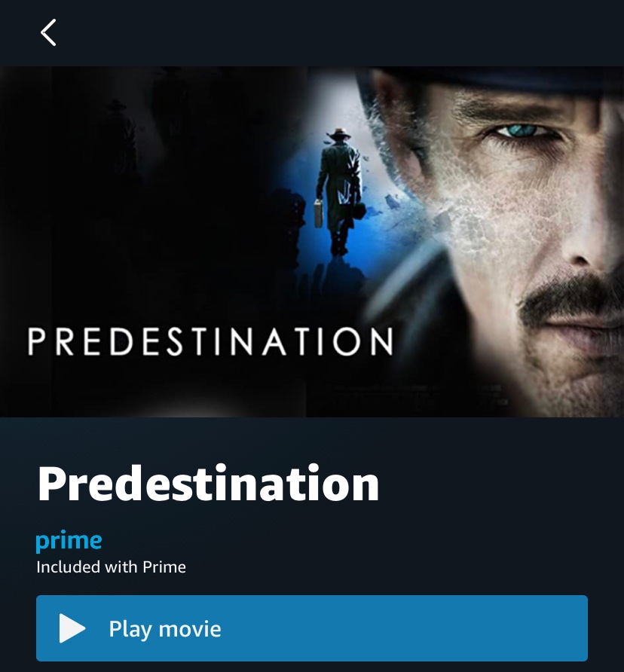Click the PREDESTINATION poster title lettering
This screenshot has height=672, width=624.
(x=210, y=341)
